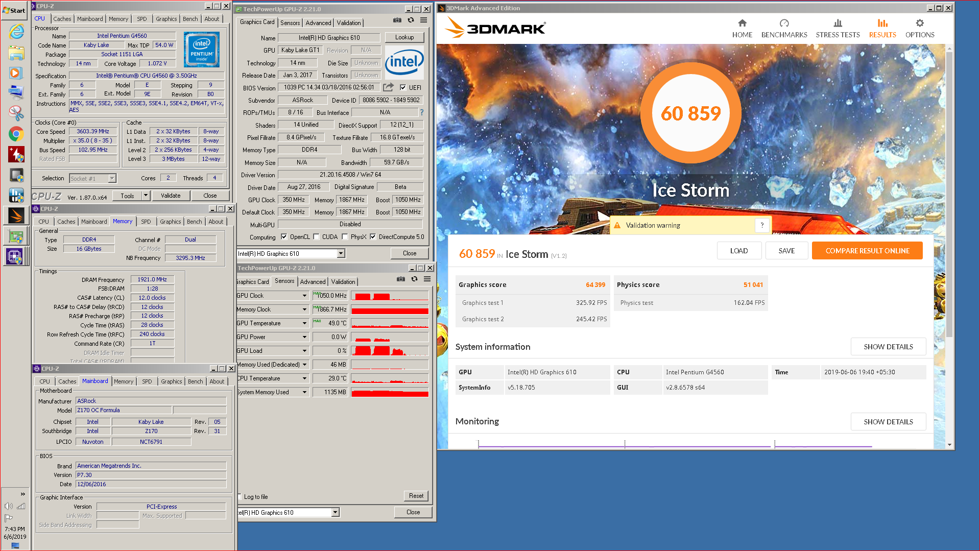Refresh the top GPU-Z window

click(411, 20)
